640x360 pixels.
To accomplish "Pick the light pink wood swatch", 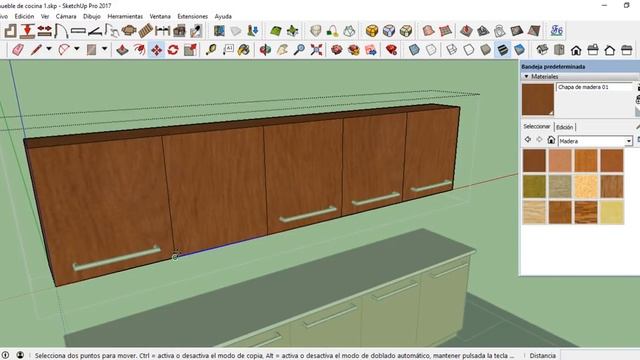I will tap(560, 160).
